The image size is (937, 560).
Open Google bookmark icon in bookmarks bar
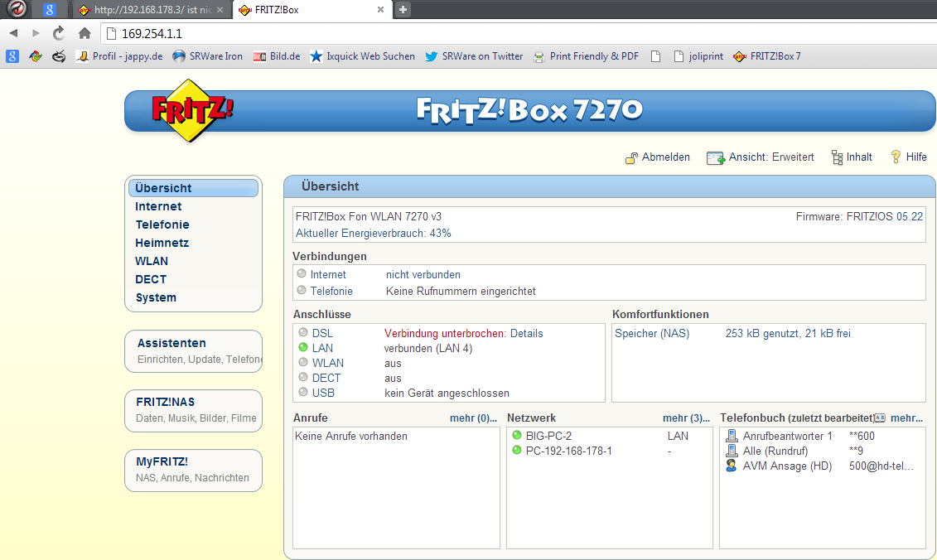(12, 56)
